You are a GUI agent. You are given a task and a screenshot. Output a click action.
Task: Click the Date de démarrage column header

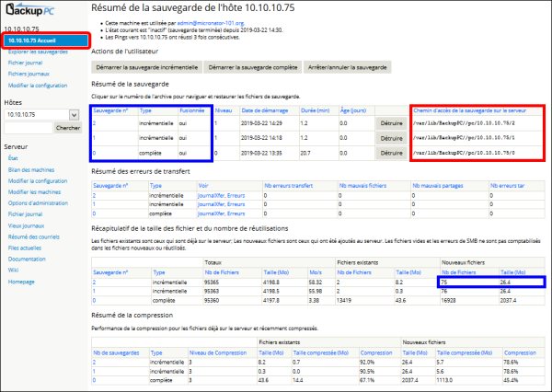265,110
